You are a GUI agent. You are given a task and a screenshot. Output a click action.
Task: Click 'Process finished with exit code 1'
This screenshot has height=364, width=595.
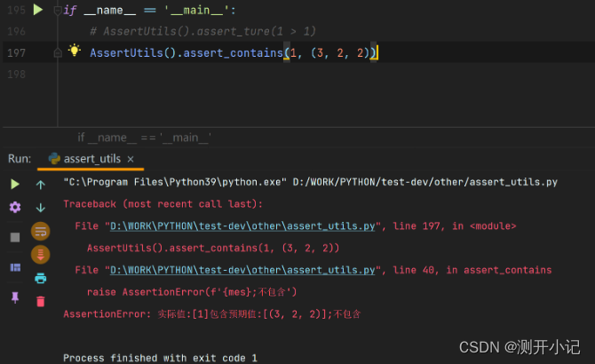pos(160,358)
